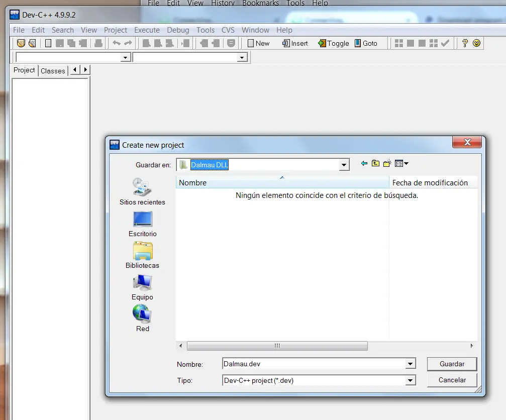This screenshot has height=420, width=506.
Task: Click the Print toolbar icon
Action: (98, 43)
